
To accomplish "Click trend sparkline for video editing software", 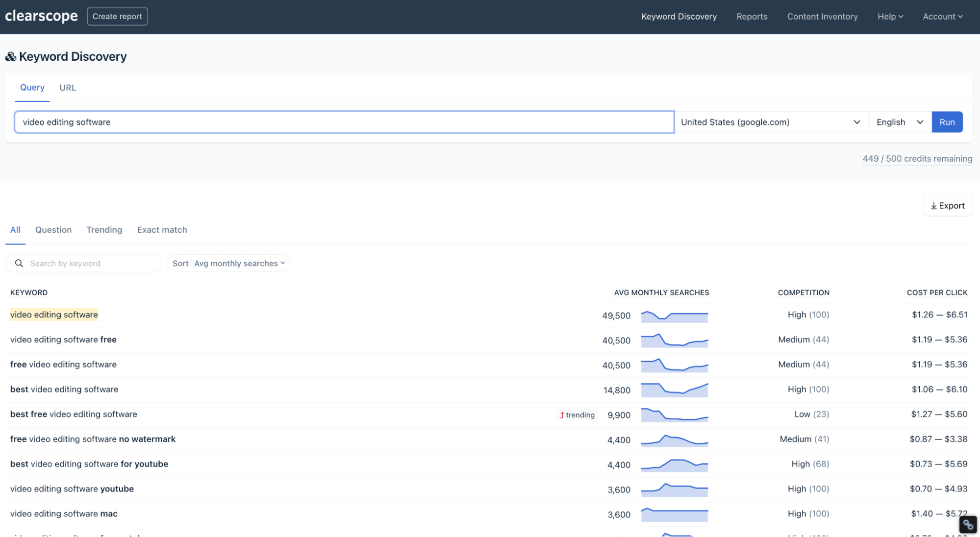I will tap(674, 317).
